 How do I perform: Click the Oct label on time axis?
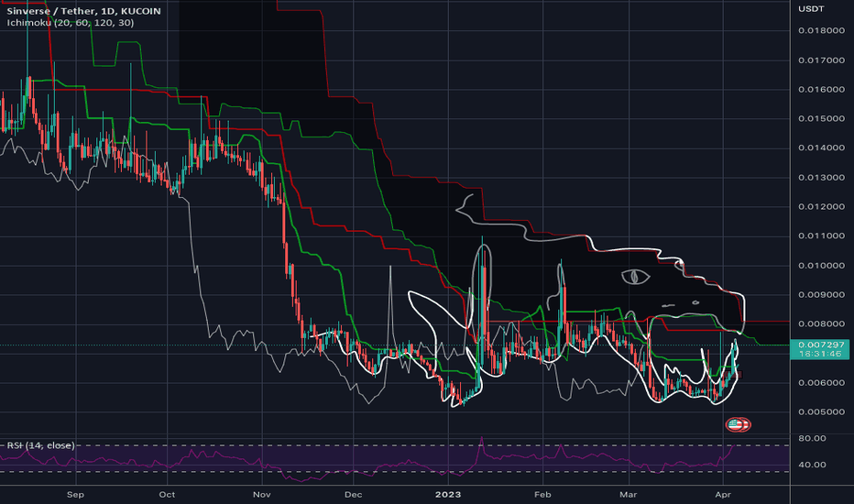(x=167, y=495)
